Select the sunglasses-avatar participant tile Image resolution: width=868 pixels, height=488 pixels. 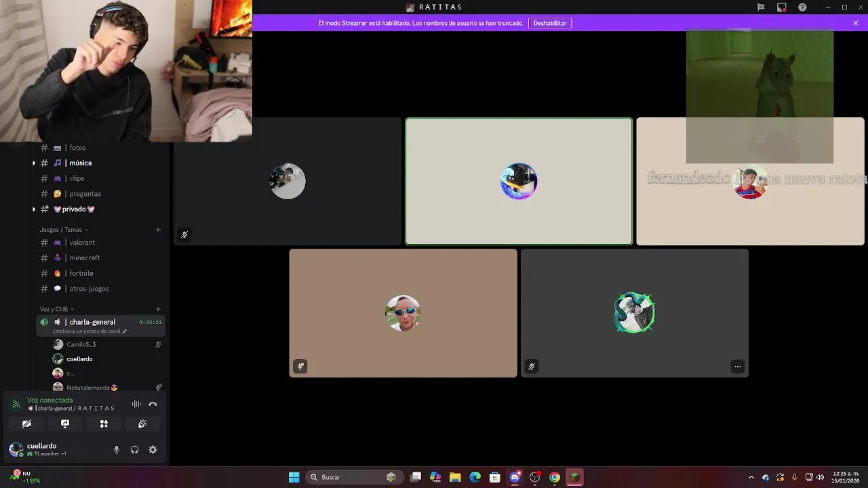403,313
